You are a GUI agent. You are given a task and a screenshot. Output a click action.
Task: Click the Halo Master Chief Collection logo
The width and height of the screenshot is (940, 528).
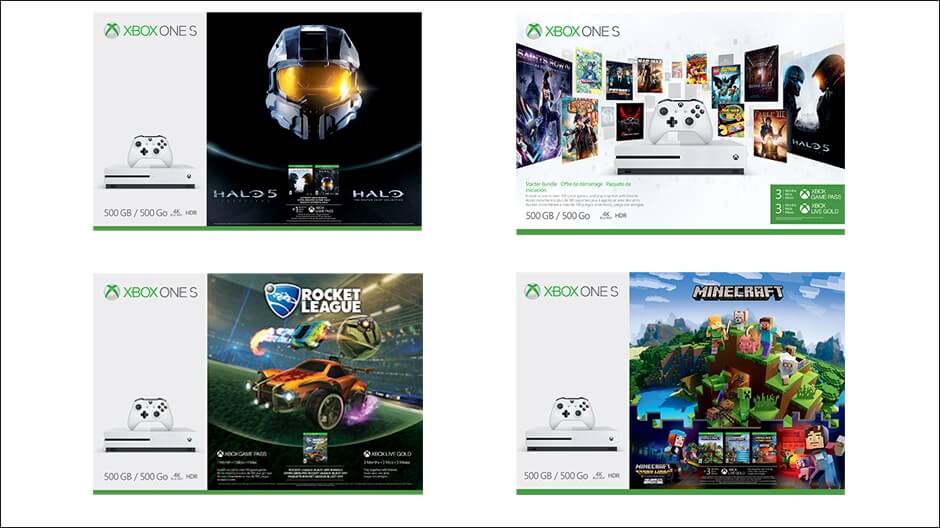point(378,195)
